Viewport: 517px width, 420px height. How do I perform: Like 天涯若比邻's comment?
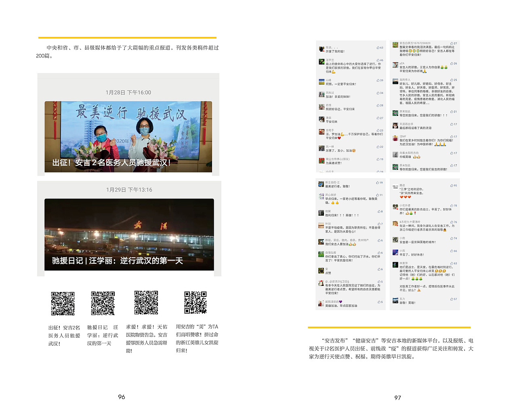pos(452,124)
